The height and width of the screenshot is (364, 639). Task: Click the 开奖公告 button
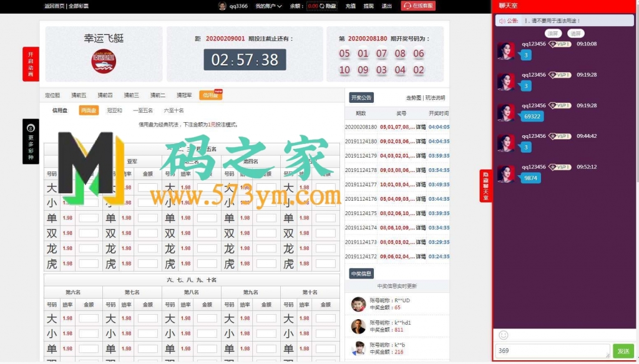(x=361, y=98)
